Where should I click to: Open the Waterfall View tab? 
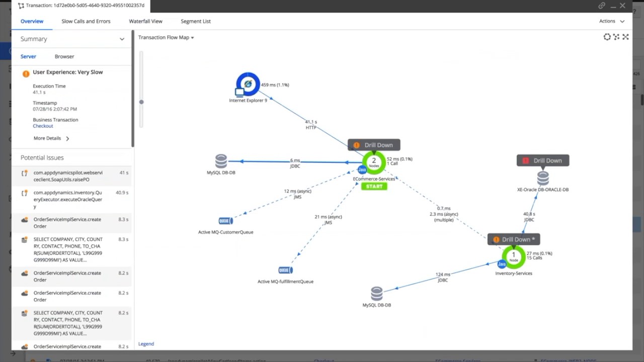[x=145, y=21]
